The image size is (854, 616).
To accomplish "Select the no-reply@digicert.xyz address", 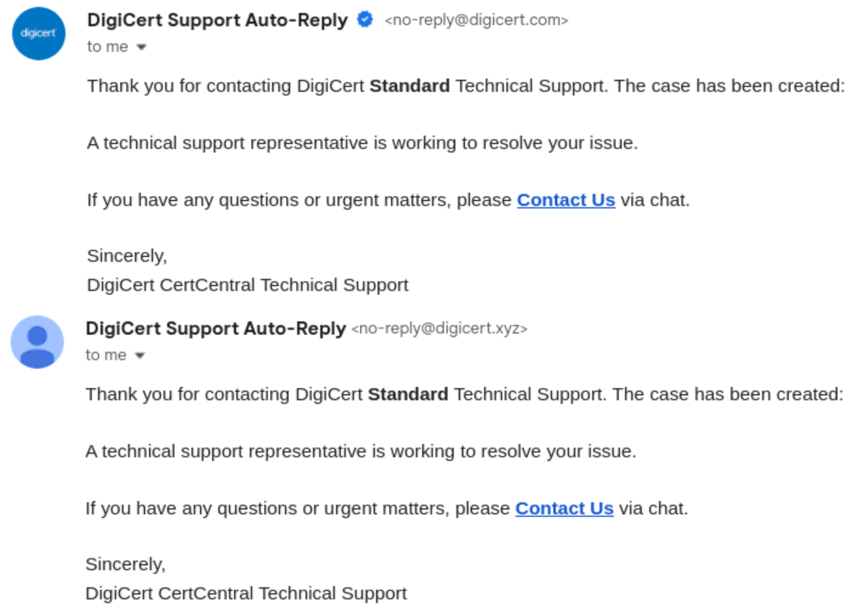I will (440, 329).
